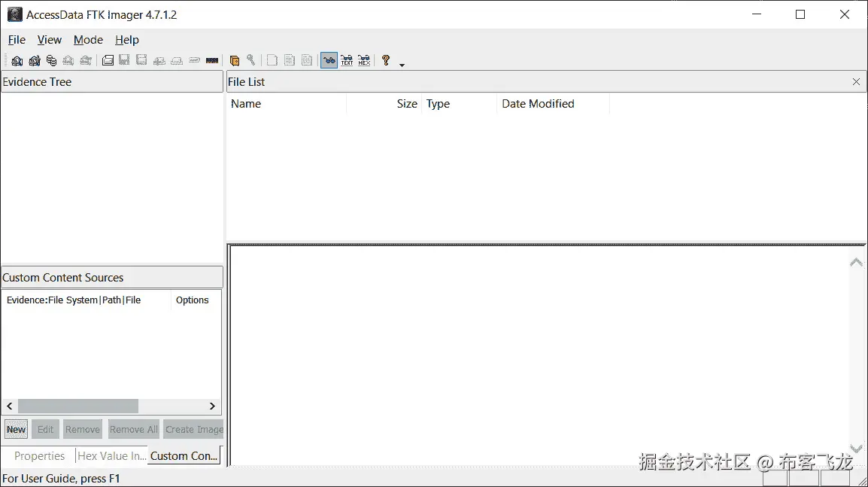
Task: Click the Evidence:File System|Path|File column header
Action: point(86,300)
